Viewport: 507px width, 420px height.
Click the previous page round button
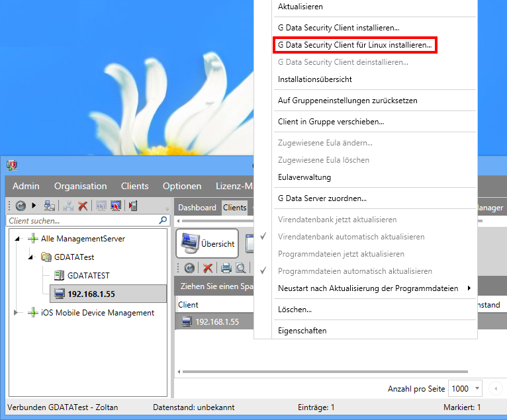tap(496, 388)
